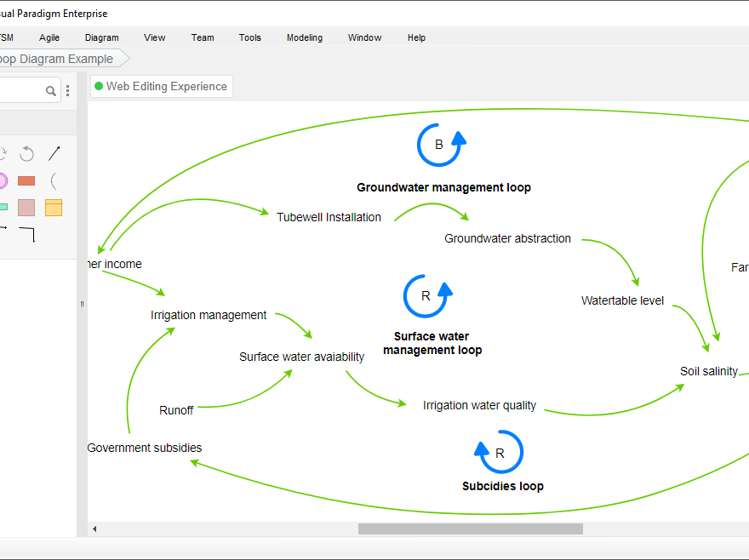Viewport: 749px width, 560px height.
Task: Select the angled connector tool
Action: [x=26, y=234]
